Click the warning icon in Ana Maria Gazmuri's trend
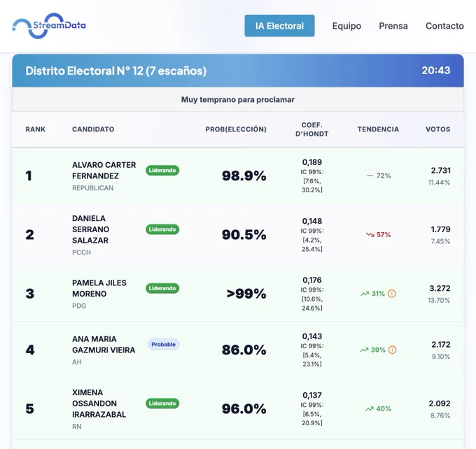 click(392, 350)
